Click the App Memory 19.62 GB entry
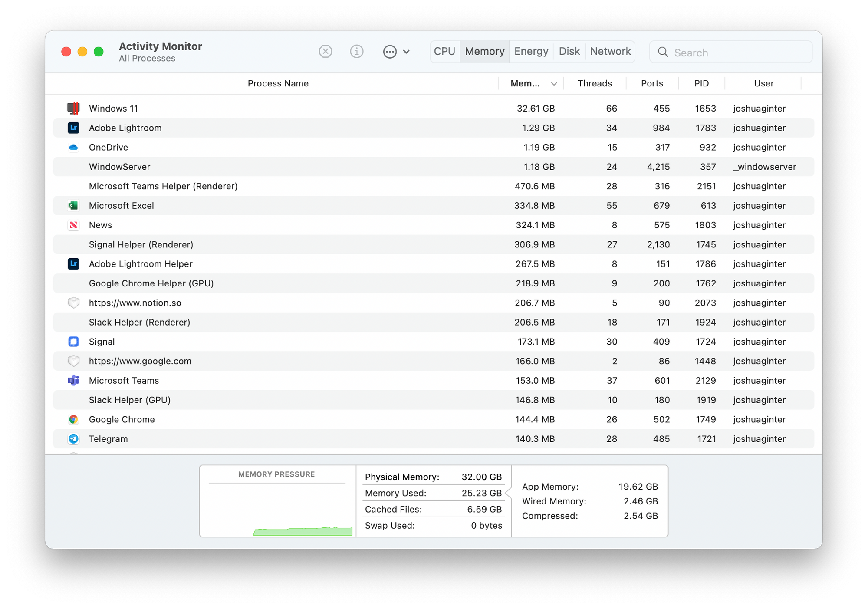 [590, 487]
